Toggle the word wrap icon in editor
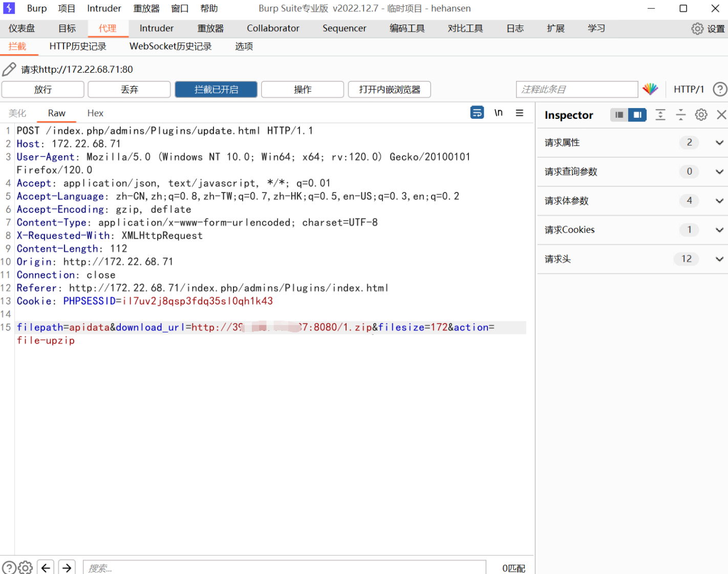The height and width of the screenshot is (574, 728). pyautogui.click(x=477, y=113)
